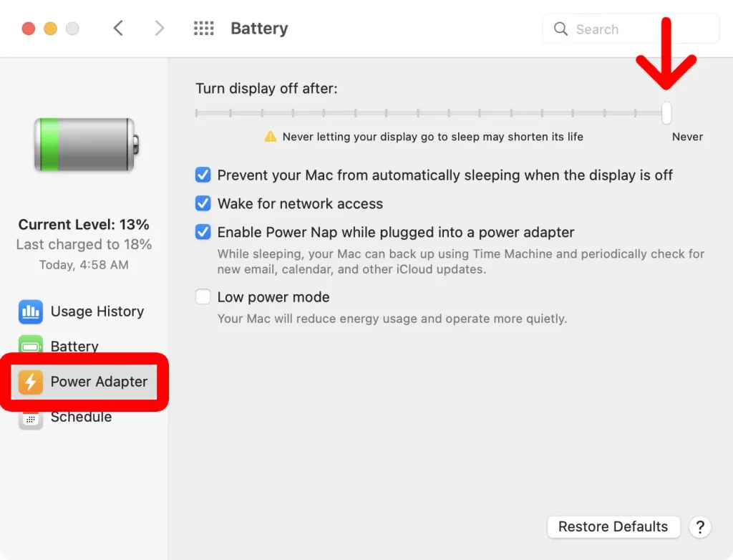Click the orange Power Adapter lightning icon
Image resolution: width=733 pixels, height=560 pixels.
pos(31,382)
